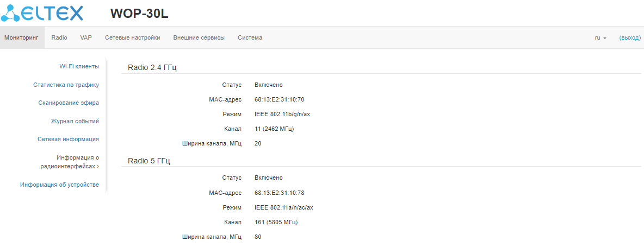Select Сетевая информация in the sidebar

pyautogui.click(x=68, y=139)
